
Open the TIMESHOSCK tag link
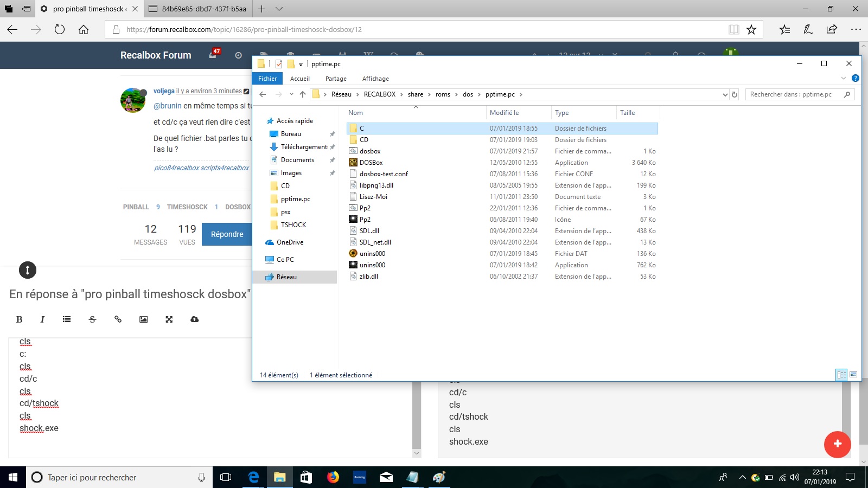(x=187, y=207)
